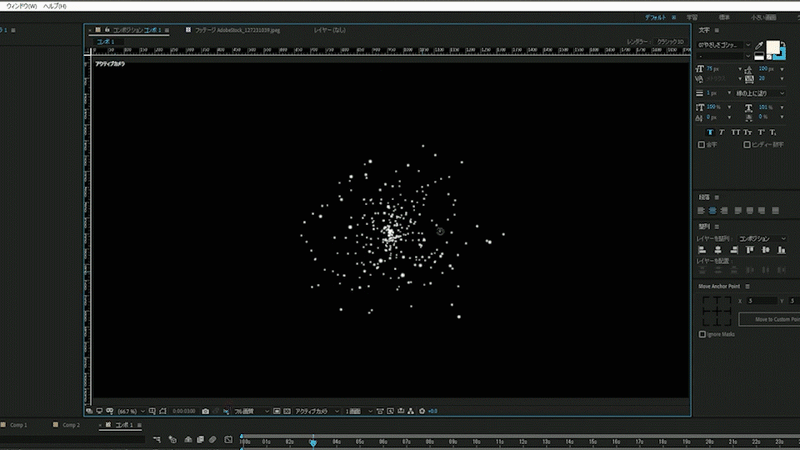
Task: Open the font style dropdown
Action: click(748, 56)
